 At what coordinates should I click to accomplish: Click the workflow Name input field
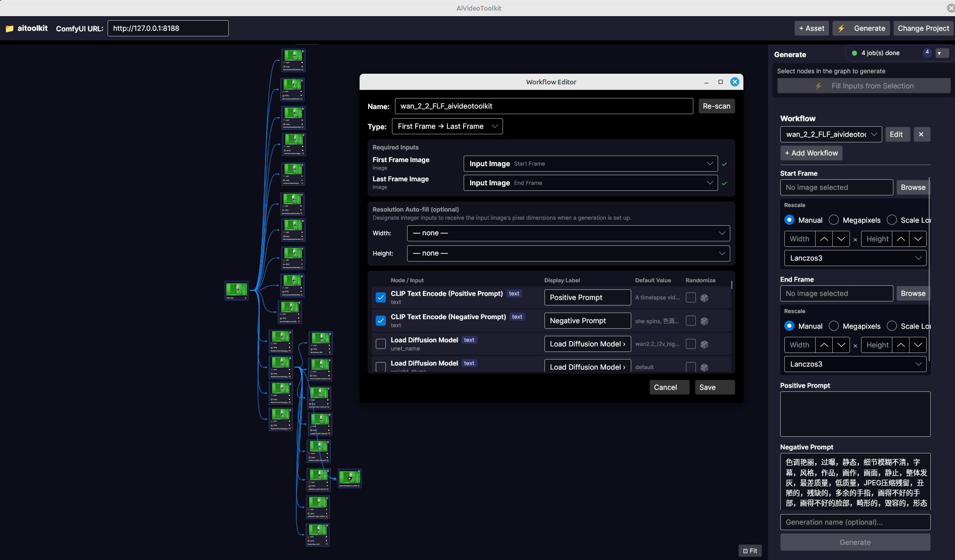(x=544, y=106)
